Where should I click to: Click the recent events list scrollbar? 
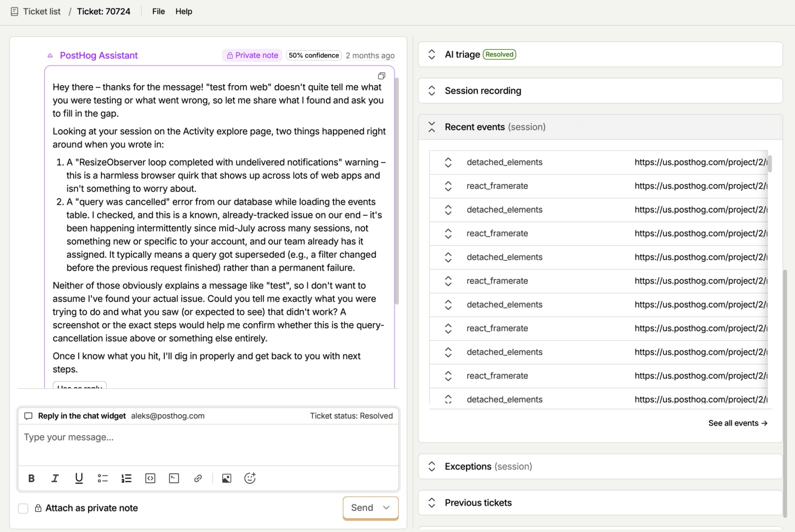770,163
